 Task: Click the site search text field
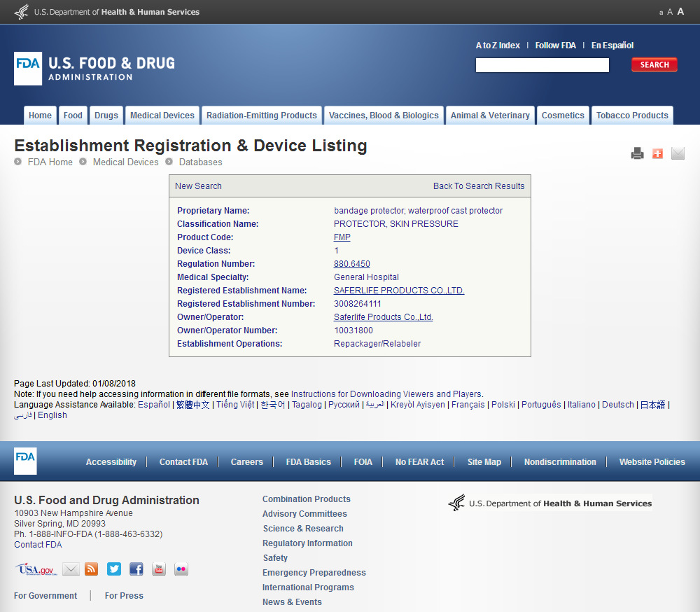pos(542,65)
